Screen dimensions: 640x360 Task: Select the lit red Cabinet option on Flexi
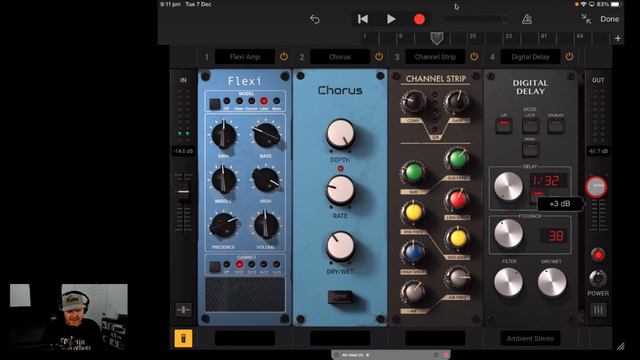coord(239,264)
